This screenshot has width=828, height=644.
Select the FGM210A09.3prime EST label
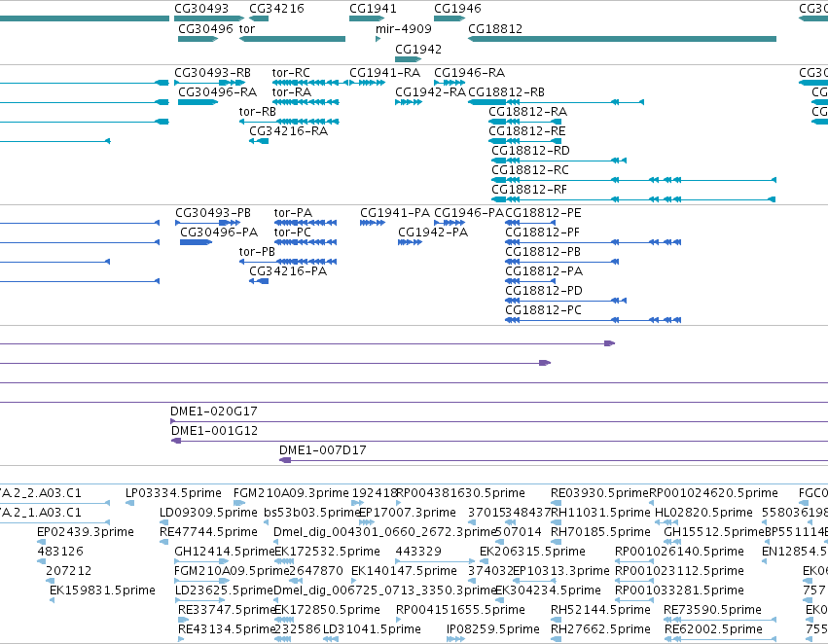click(x=291, y=493)
